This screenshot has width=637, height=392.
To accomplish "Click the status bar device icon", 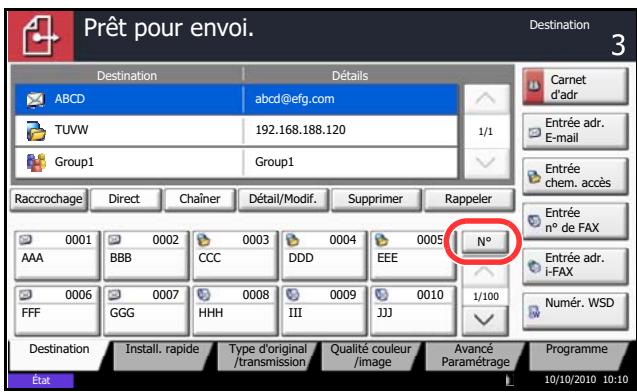I will coord(509,380).
